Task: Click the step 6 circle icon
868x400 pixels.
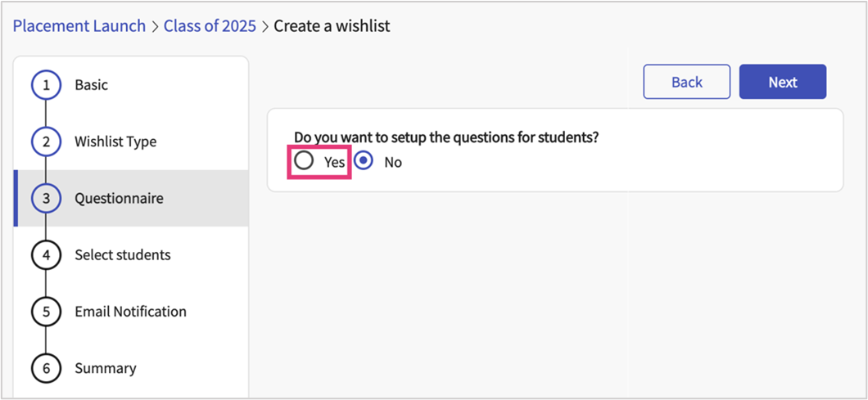Action: pyautogui.click(x=46, y=368)
